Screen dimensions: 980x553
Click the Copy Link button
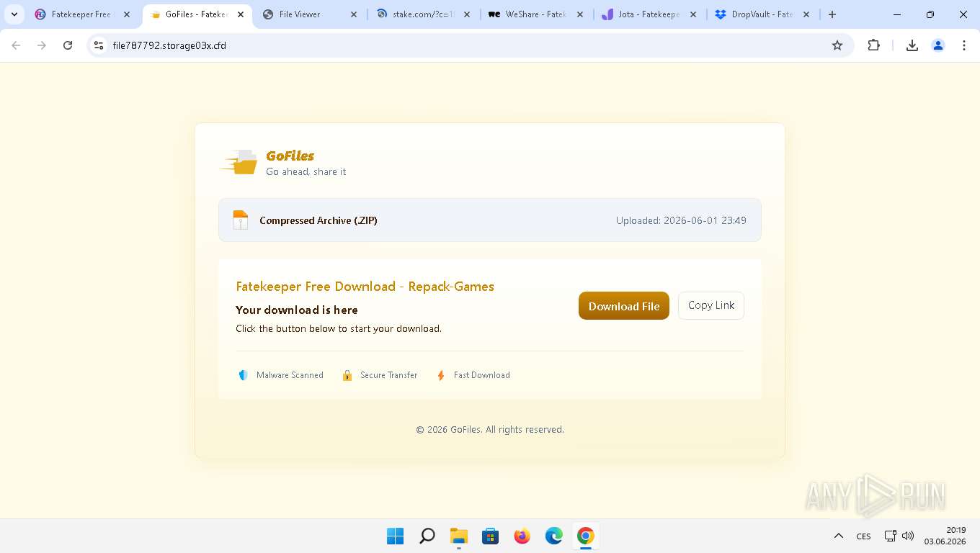710,305
